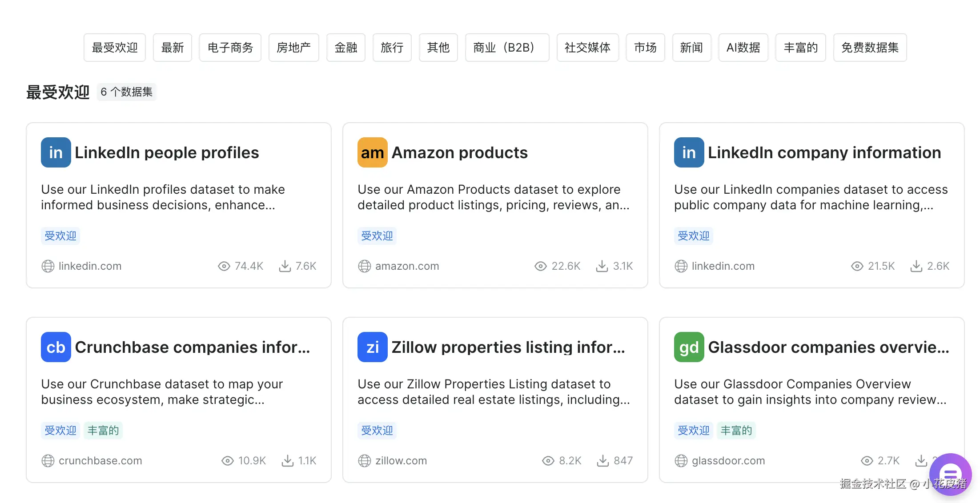Open Glassdoor companies overview dataset title
The image size is (980, 503).
point(828,347)
